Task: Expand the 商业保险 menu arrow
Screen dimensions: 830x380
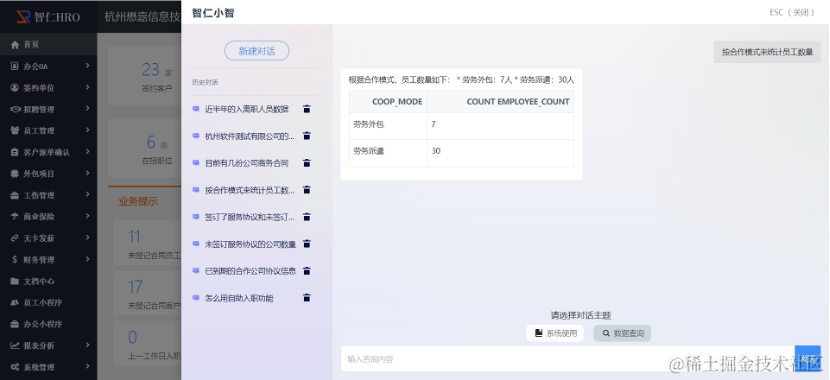Action: 87,216
